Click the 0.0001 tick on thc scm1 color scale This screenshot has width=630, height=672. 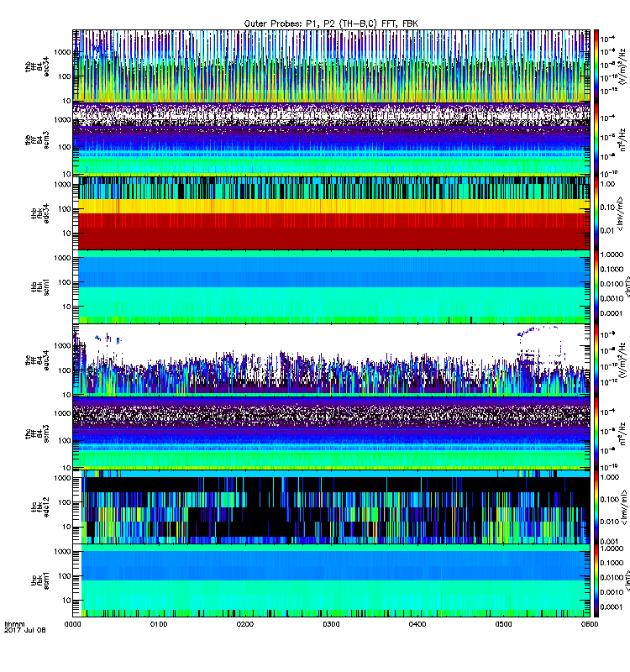pos(612,606)
